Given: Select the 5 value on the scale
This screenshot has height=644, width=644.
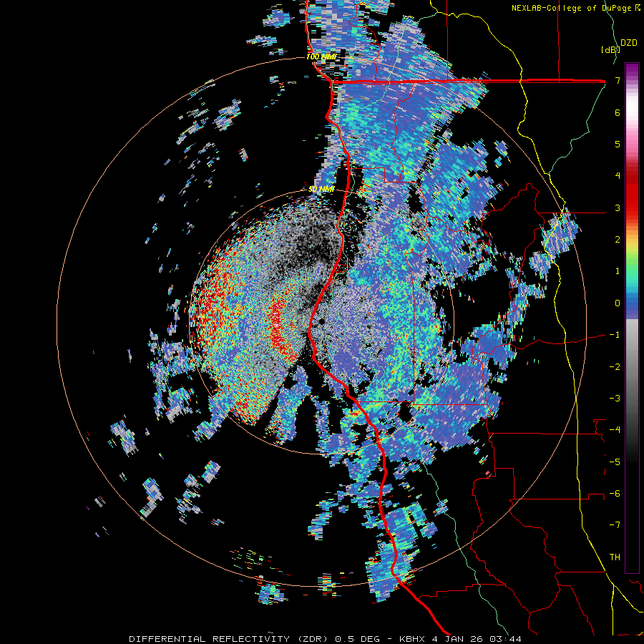Looking at the screenshot, I should tap(618, 144).
